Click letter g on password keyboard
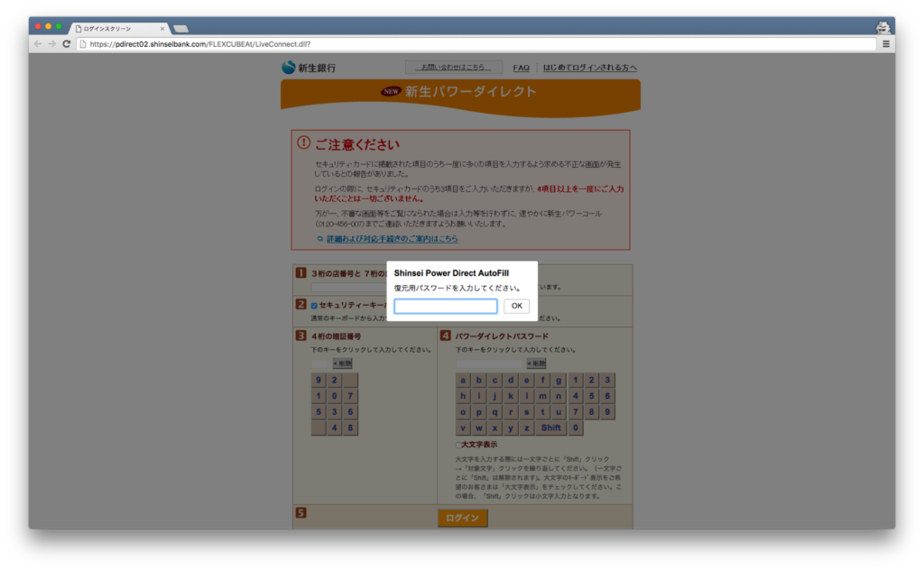This screenshot has width=924, height=570. point(559,380)
